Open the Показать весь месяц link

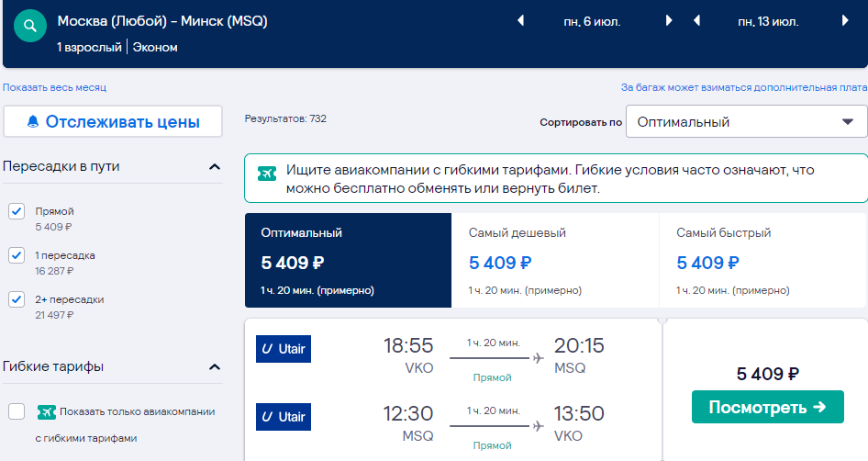pyautogui.click(x=54, y=87)
